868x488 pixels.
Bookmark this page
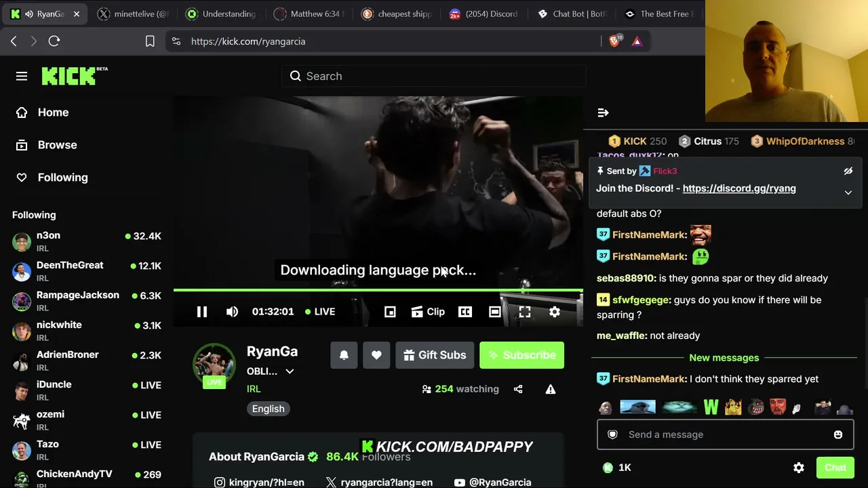tap(150, 41)
